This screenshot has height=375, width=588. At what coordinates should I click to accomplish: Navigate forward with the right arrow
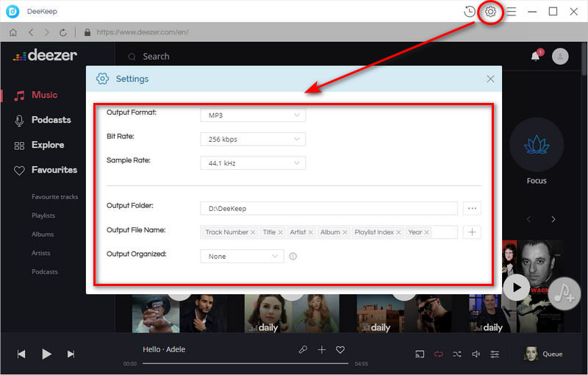pos(46,32)
